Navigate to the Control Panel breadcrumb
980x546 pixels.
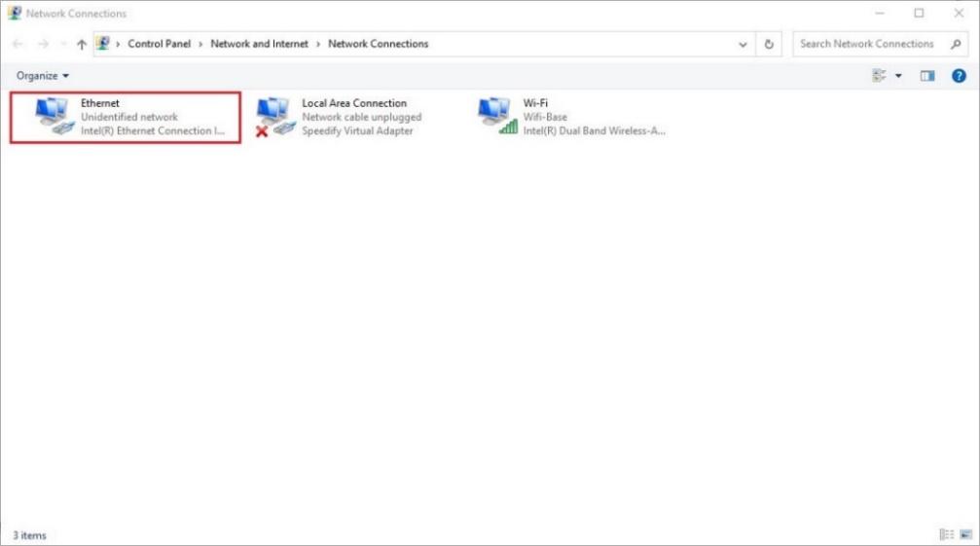(x=159, y=44)
